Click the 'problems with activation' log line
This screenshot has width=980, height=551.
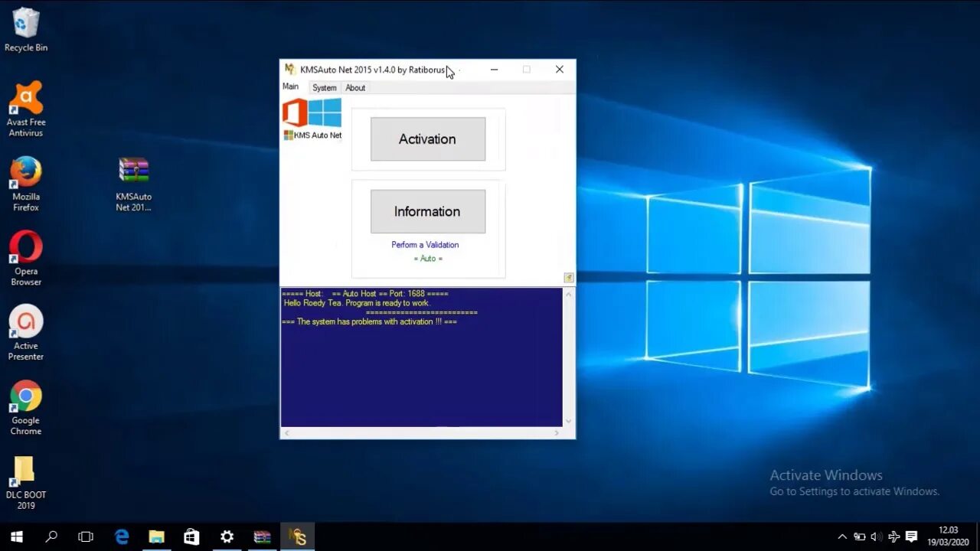coord(369,322)
